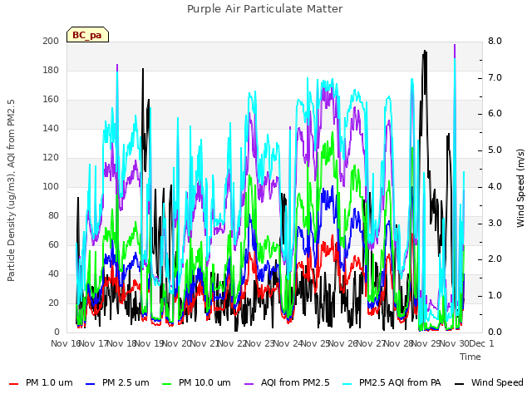Image resolution: width=532 pixels, height=399 pixels.
Task: Click the 180 left axis value
Action: pyautogui.click(x=51, y=70)
